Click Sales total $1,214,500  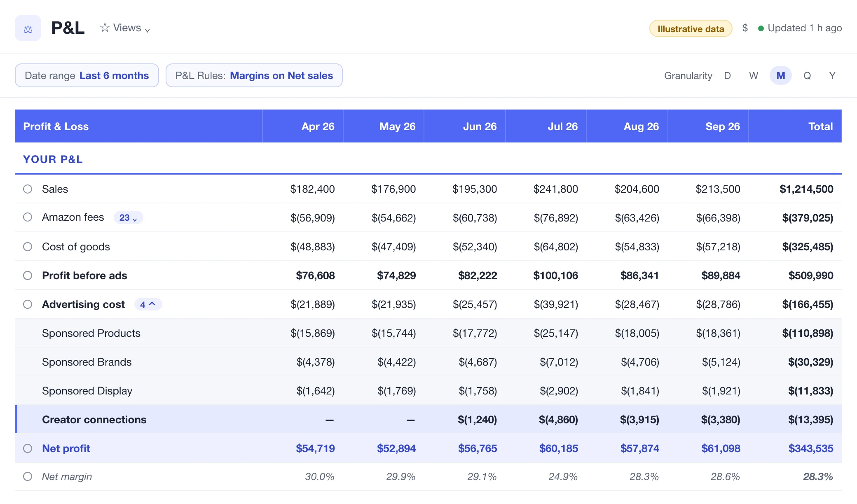806,189
